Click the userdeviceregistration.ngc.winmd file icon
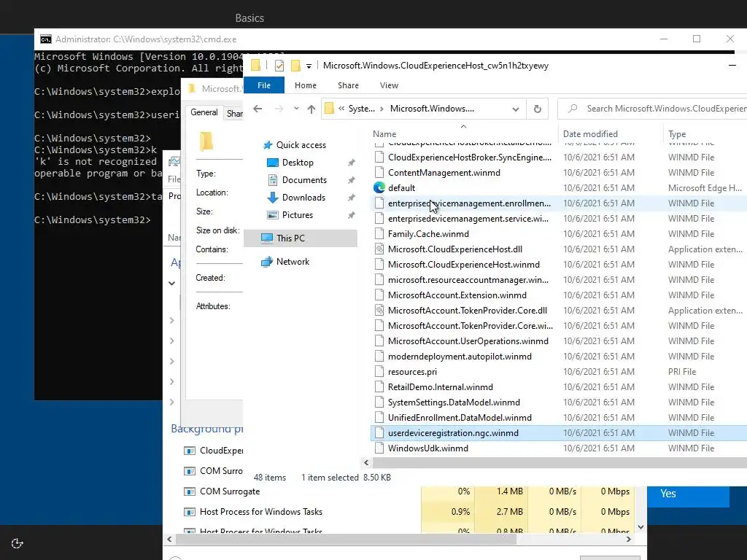 pyautogui.click(x=379, y=433)
